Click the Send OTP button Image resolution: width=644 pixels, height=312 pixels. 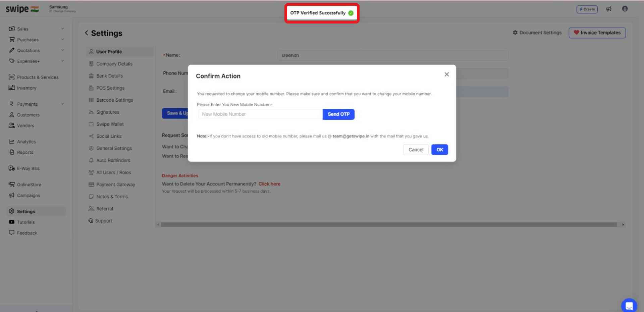click(x=338, y=114)
